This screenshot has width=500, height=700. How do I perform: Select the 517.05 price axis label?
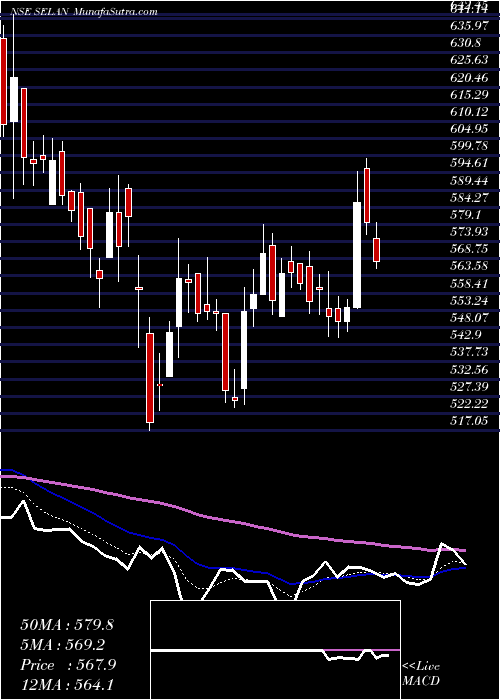[x=469, y=421]
